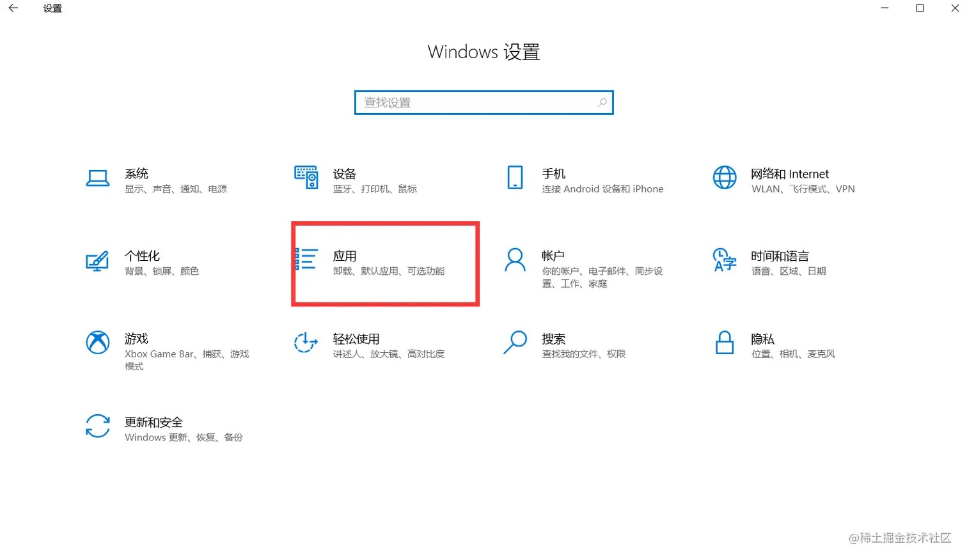Select the 帐户 settings title
This screenshot has width=967, height=560.
coord(553,256)
